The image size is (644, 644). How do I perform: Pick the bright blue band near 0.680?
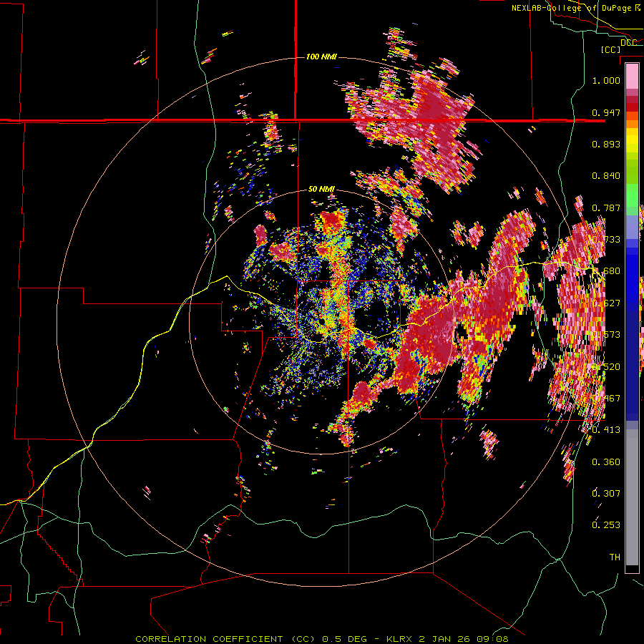coord(632,275)
